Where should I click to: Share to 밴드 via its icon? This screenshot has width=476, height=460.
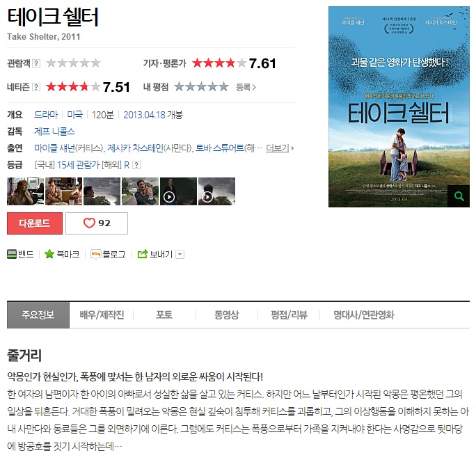[12, 254]
